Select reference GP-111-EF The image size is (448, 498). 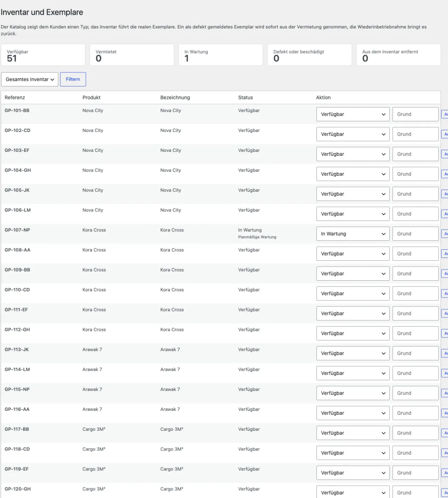[x=16, y=310]
